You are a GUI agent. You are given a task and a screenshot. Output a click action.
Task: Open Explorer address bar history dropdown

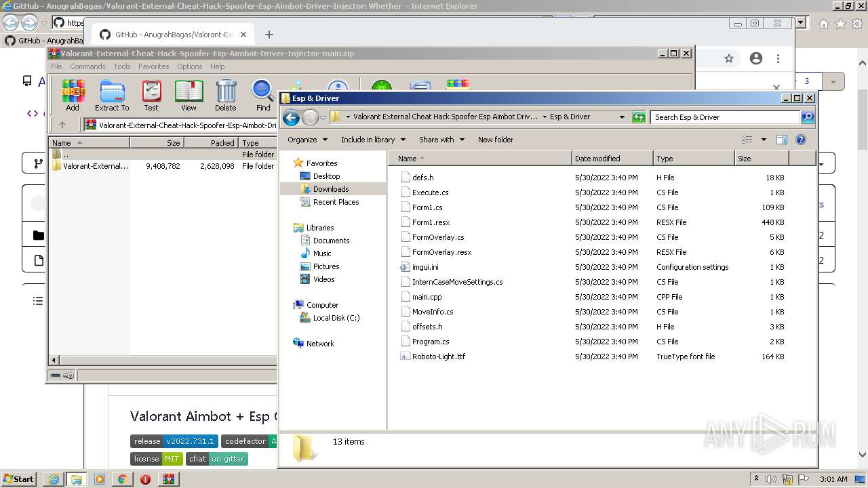coord(622,117)
